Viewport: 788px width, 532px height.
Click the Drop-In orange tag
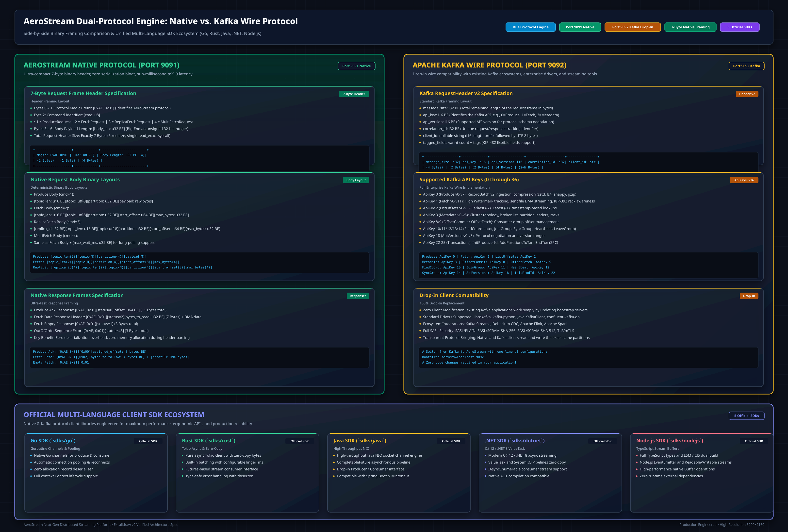click(x=749, y=296)
